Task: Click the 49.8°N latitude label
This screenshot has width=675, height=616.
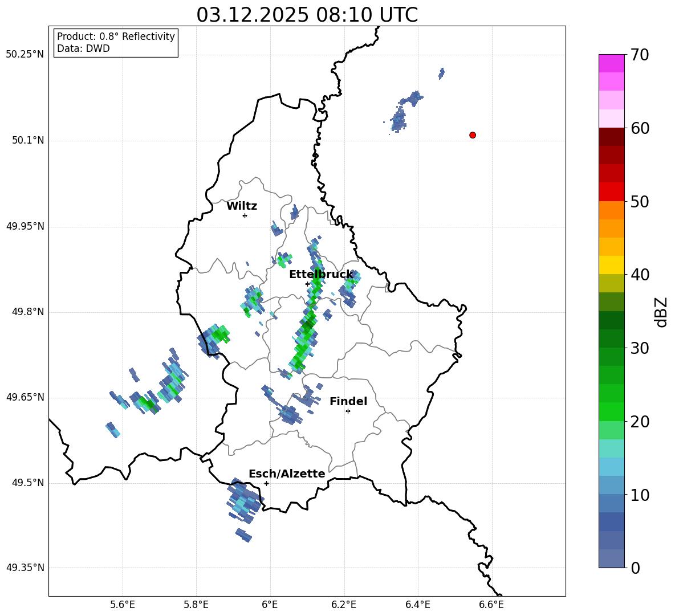Action: pos(28,312)
